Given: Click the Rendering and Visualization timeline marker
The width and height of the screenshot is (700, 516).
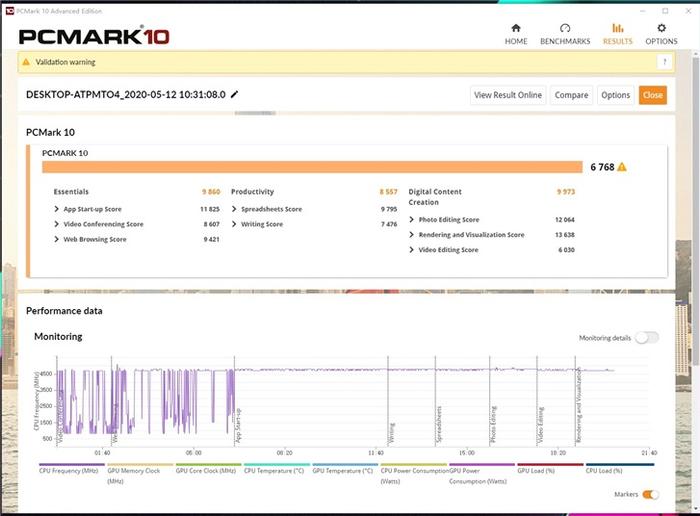Looking at the screenshot, I should coord(579,405).
